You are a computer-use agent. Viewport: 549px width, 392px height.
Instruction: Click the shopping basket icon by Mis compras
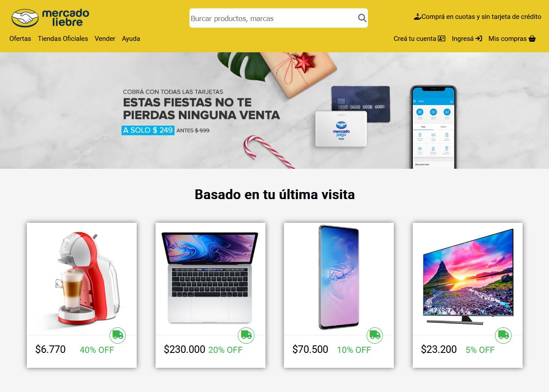(x=532, y=39)
